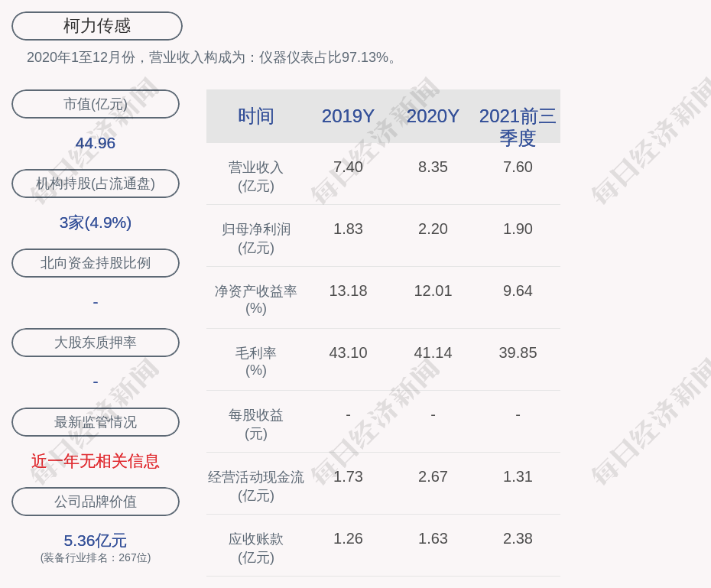Click the 应收账款 value 2.38
711x588 pixels.
(x=518, y=538)
